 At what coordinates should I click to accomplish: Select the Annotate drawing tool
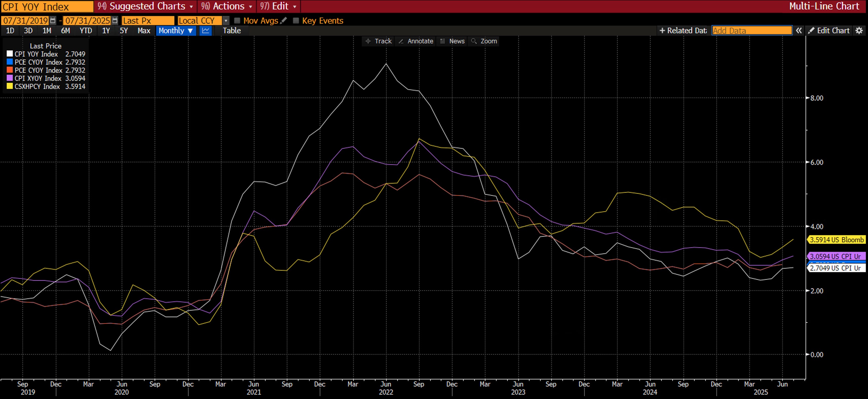416,41
